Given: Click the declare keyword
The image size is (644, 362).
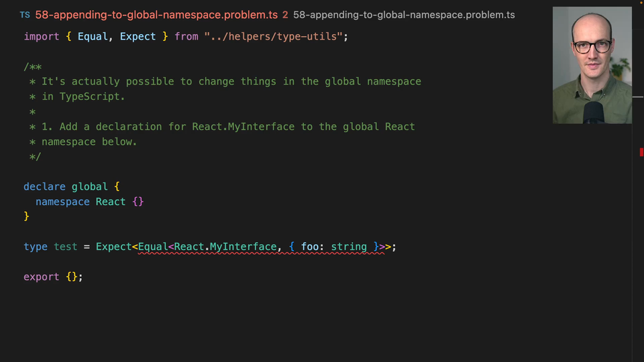Looking at the screenshot, I should pos(44,186).
